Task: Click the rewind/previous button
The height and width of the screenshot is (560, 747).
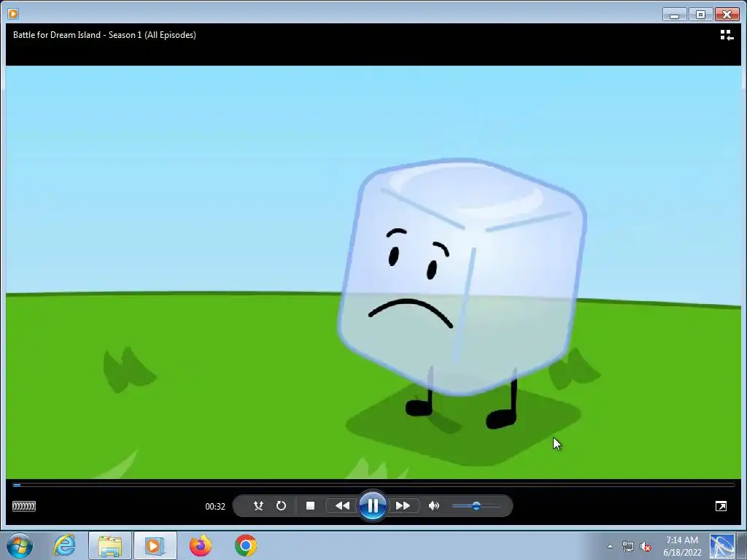Action: pyautogui.click(x=342, y=506)
